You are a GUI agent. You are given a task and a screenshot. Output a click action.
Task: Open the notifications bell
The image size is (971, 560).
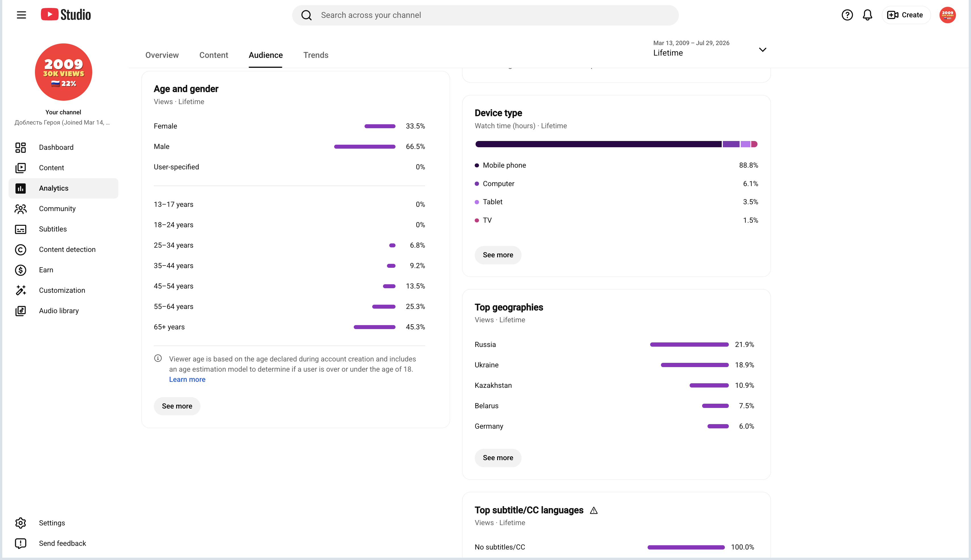point(867,15)
